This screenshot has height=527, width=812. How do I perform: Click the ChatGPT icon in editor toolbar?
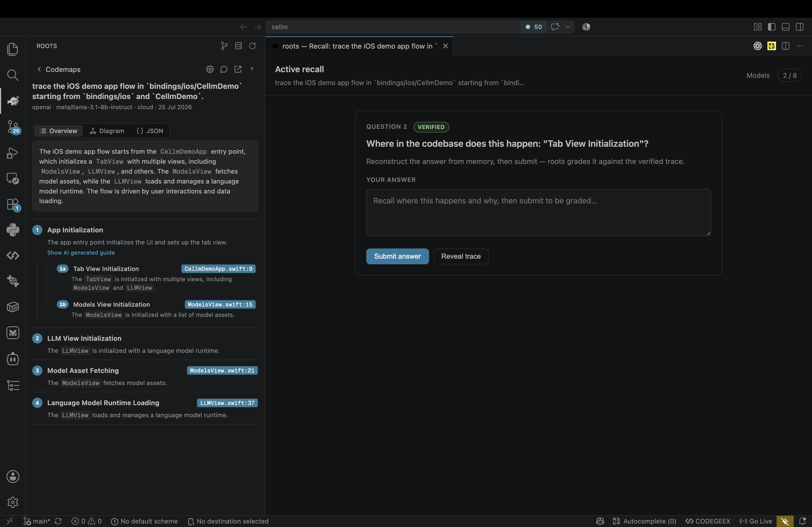[x=757, y=46]
